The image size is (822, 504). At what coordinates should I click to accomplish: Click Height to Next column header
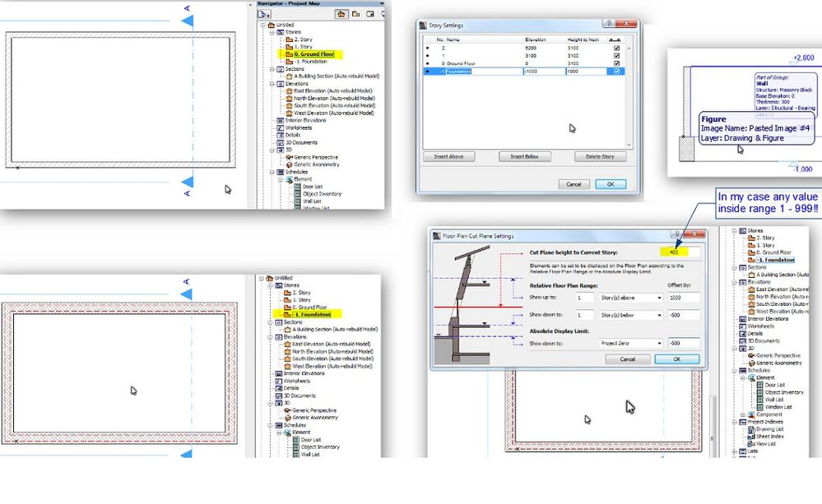583,39
